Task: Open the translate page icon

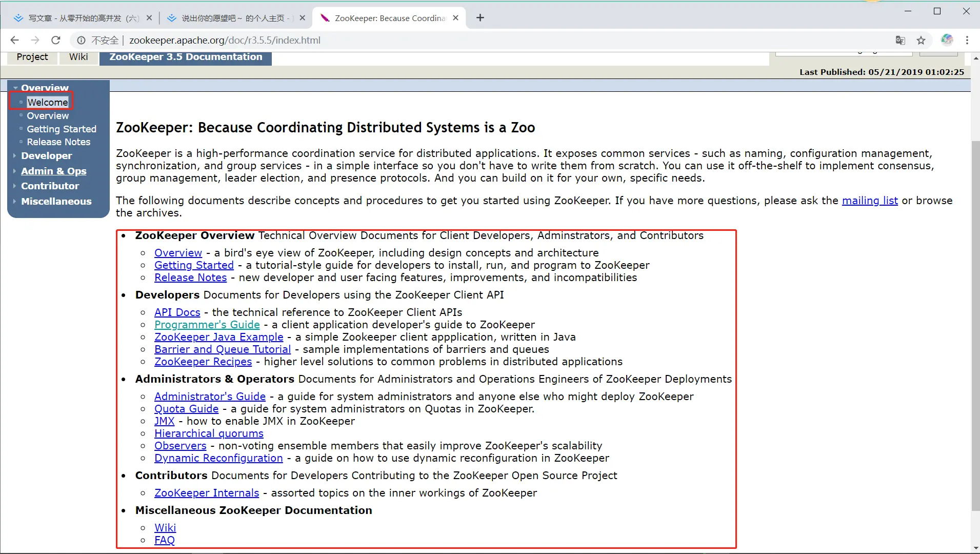Action: 900,40
